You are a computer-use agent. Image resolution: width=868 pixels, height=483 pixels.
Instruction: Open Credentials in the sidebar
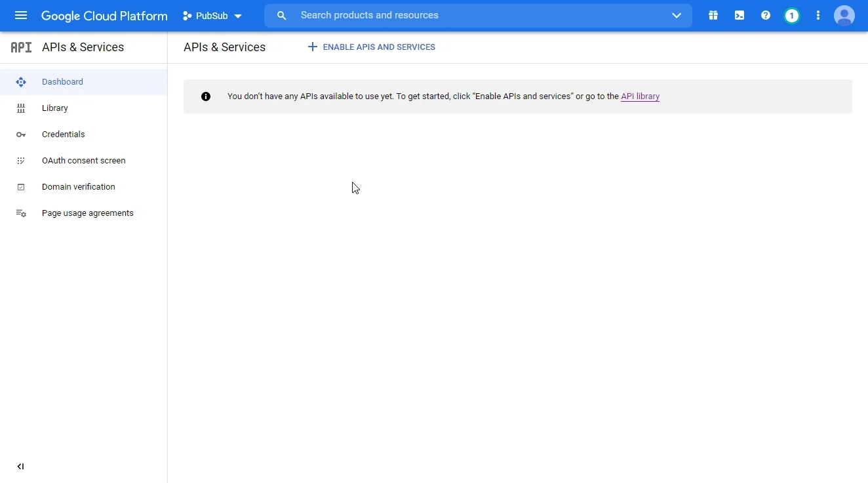(x=83, y=135)
